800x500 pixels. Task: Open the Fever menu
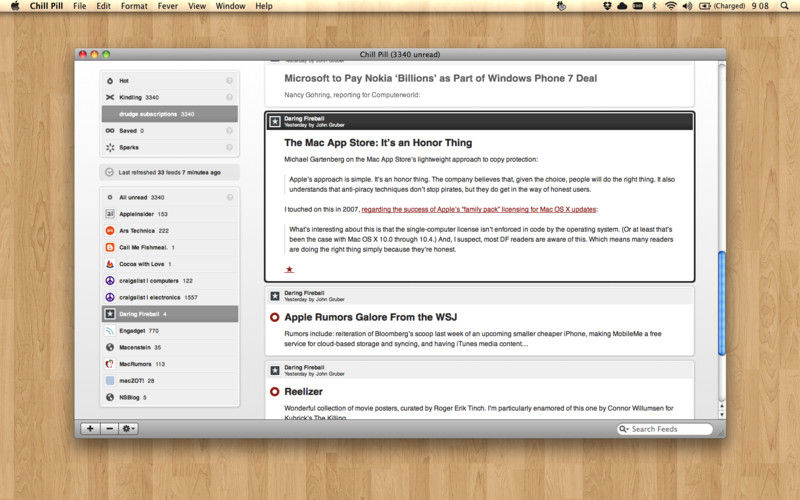coord(168,6)
